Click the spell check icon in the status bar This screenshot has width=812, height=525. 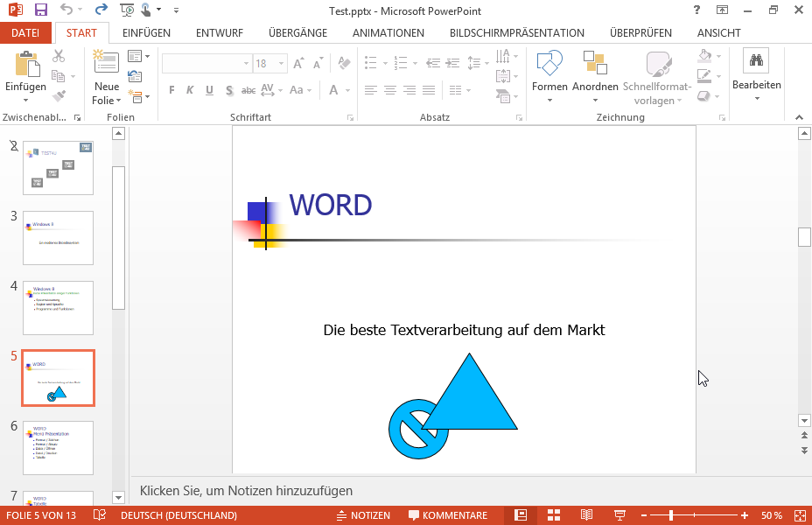(100, 515)
